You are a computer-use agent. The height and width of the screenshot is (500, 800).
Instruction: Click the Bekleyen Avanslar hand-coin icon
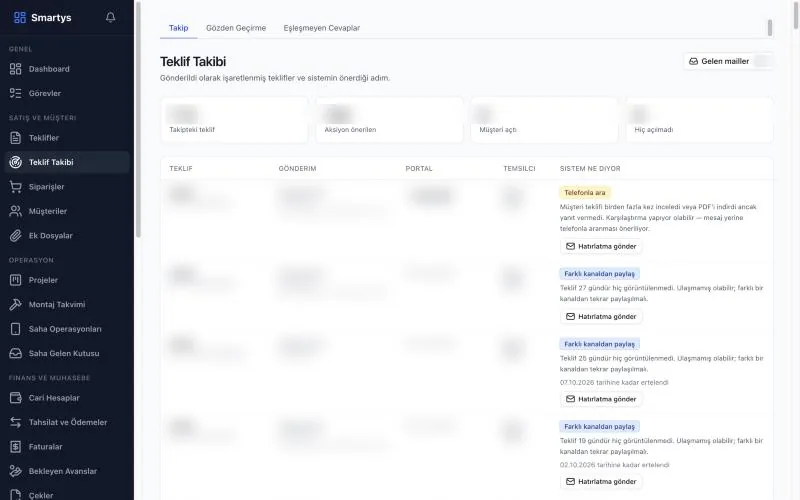point(15,471)
